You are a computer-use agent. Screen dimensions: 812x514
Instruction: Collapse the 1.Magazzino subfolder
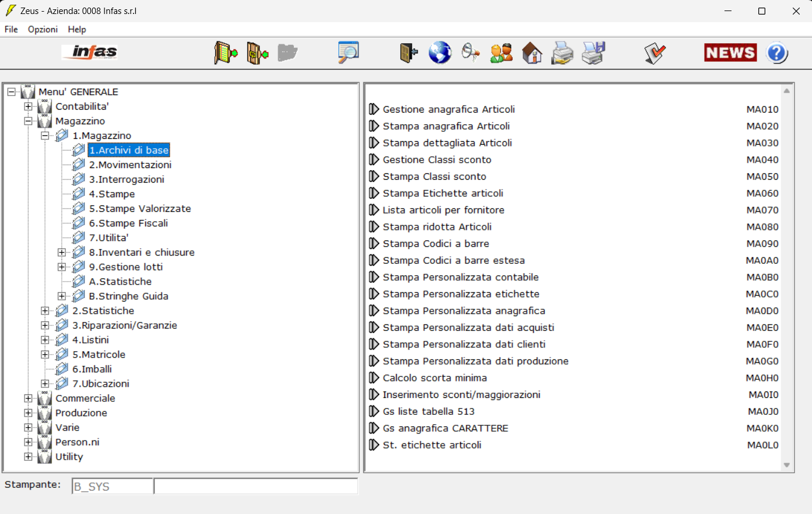tap(45, 135)
